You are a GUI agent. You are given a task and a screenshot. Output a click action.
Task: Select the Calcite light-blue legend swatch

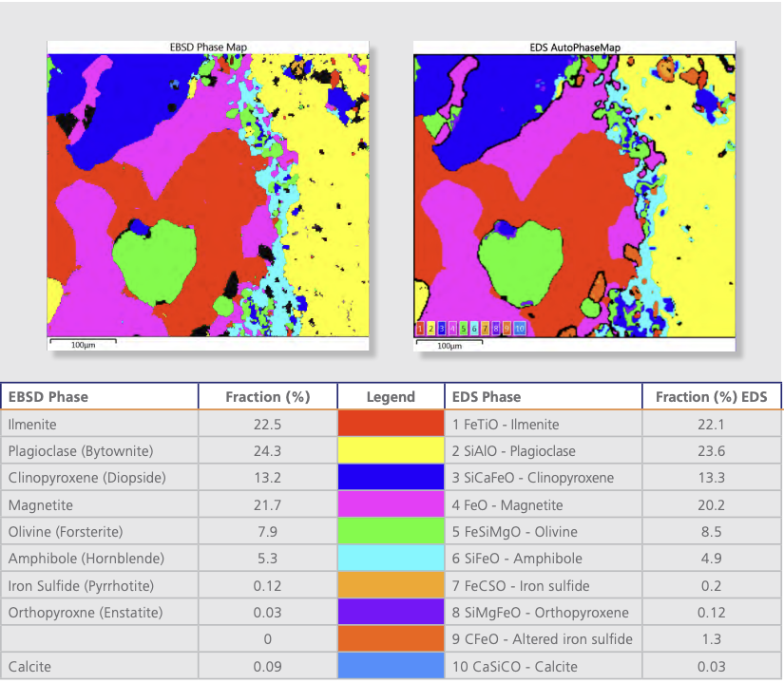click(391, 666)
